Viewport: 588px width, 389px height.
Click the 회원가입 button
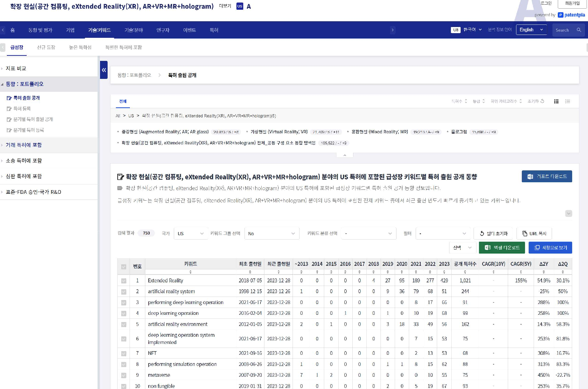point(572,3)
